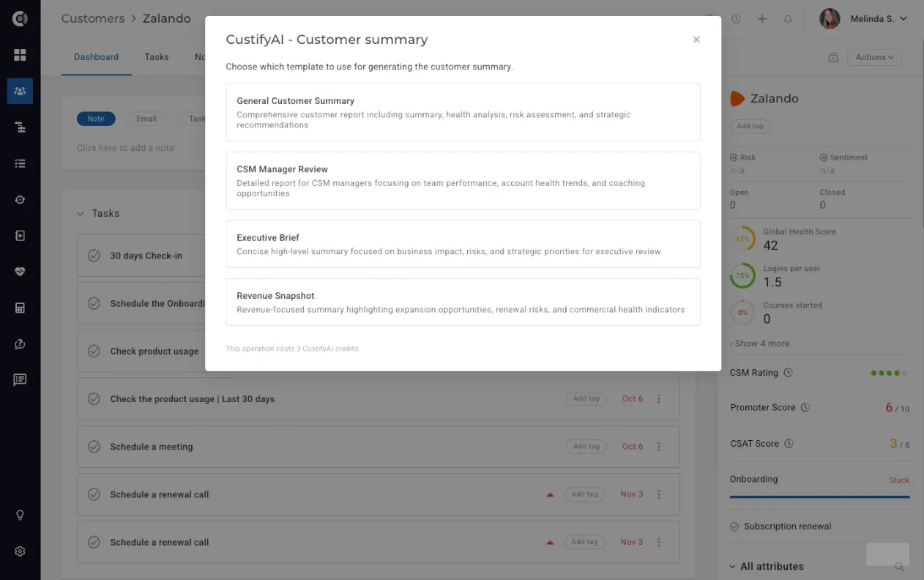Image resolution: width=924 pixels, height=580 pixels.
Task: Click the lightbulb icon in the sidebar
Action: [20, 515]
